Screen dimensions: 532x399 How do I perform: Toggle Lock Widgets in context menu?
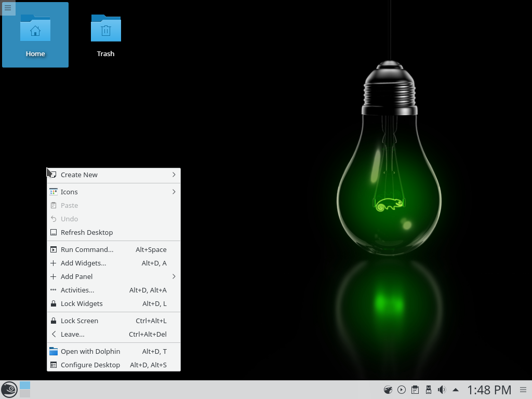click(x=82, y=303)
